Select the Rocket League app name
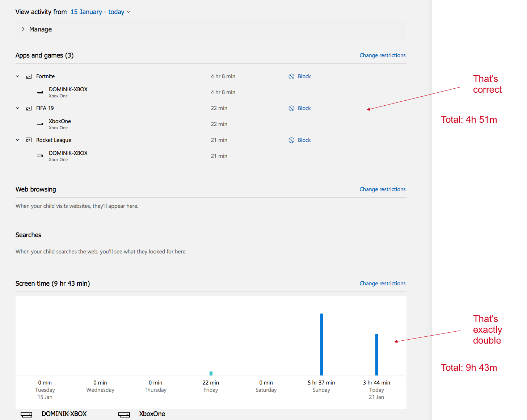 pos(54,140)
